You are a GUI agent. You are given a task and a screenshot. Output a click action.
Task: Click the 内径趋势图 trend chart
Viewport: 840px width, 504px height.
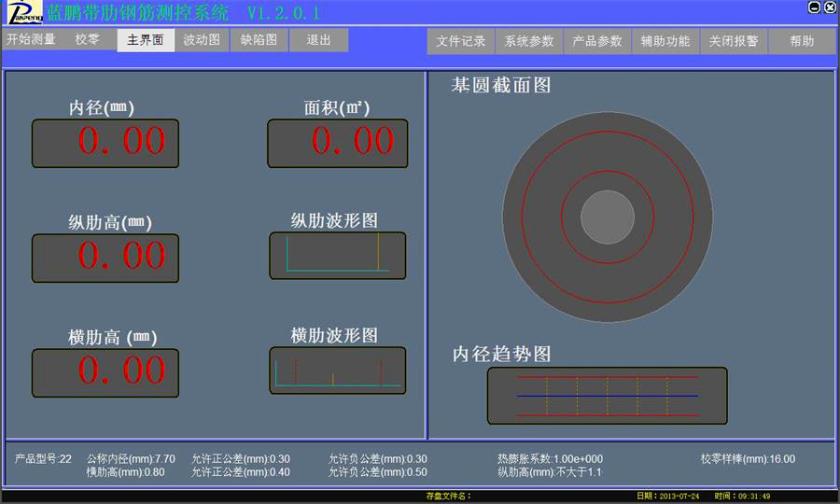607,395
